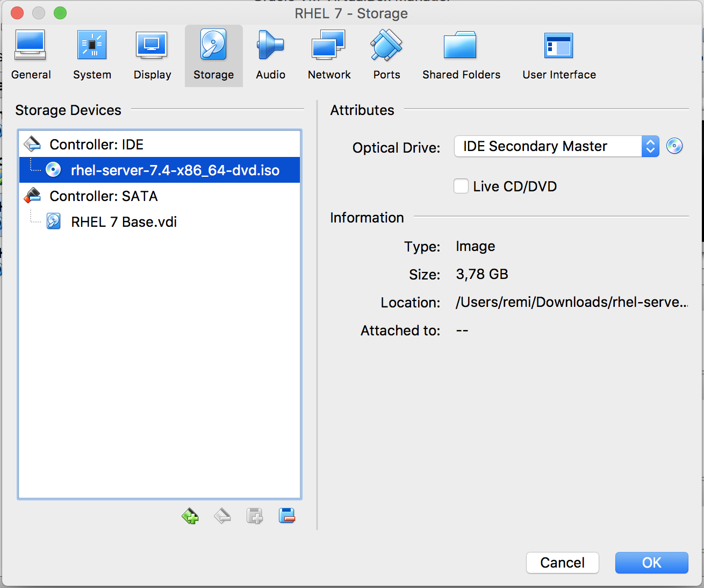
Task: Click the Cancel button
Action: tap(563, 563)
